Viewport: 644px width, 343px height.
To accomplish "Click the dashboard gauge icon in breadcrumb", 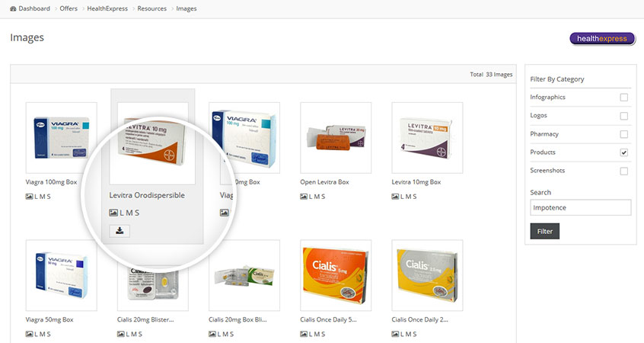I will click(x=13, y=8).
